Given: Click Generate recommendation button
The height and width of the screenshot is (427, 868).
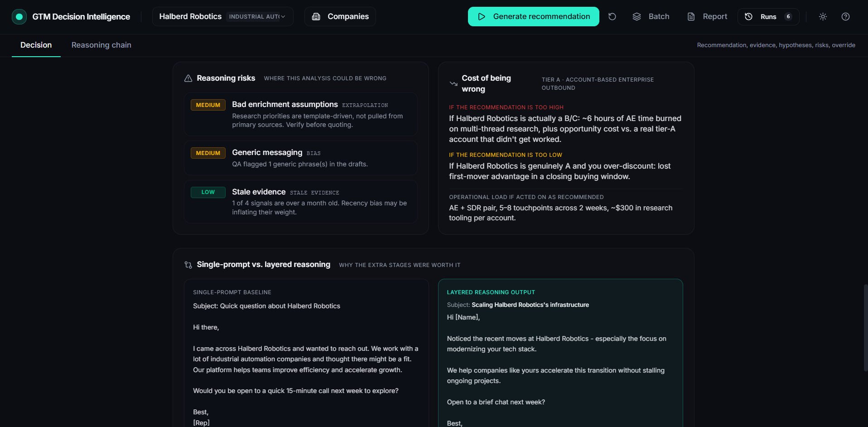Looking at the screenshot, I should coord(533,17).
